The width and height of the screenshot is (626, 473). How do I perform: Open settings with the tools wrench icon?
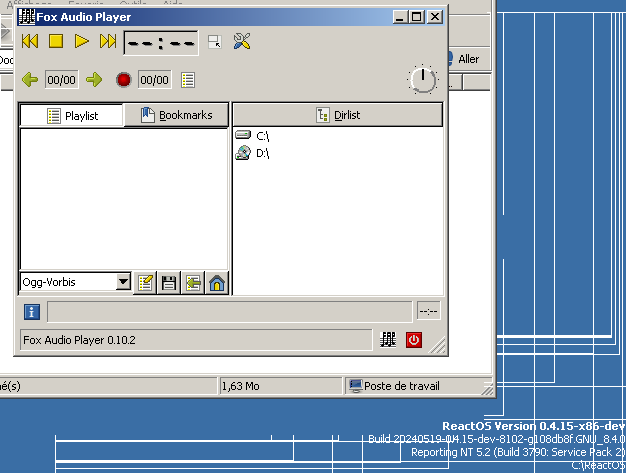(x=242, y=42)
